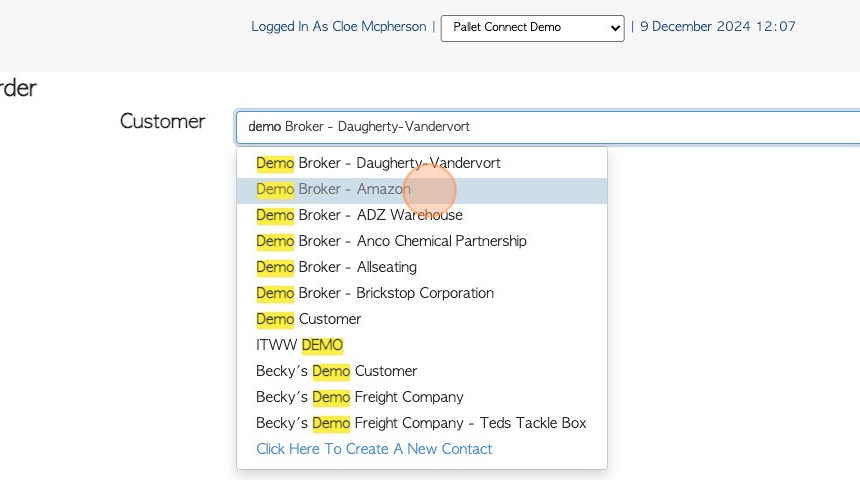Screen dimensions: 860x480
Task: Select Demo Broker - ADZ Warehouse option
Action: (422, 215)
